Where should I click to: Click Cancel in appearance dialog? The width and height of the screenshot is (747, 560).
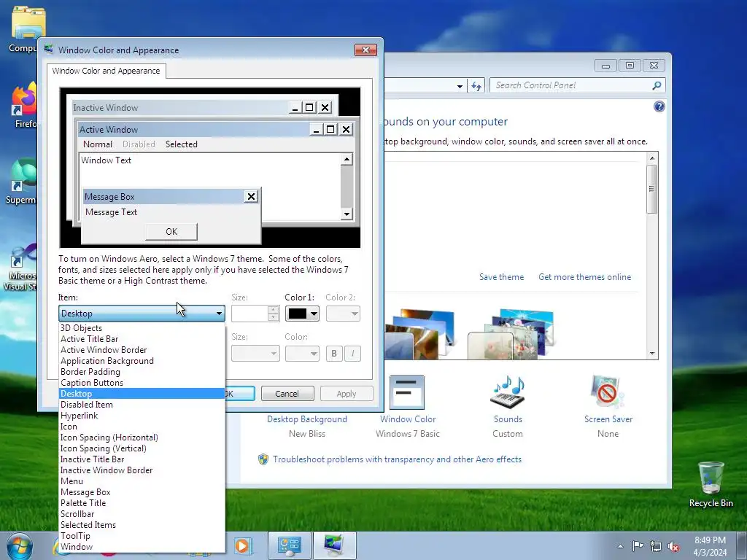(x=287, y=394)
